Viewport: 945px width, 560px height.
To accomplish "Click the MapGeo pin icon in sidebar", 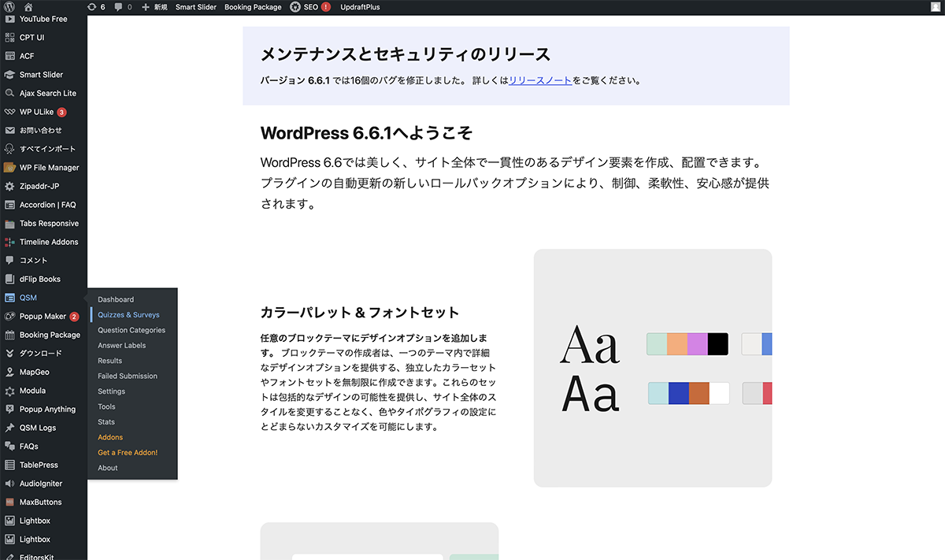I will (x=9, y=372).
